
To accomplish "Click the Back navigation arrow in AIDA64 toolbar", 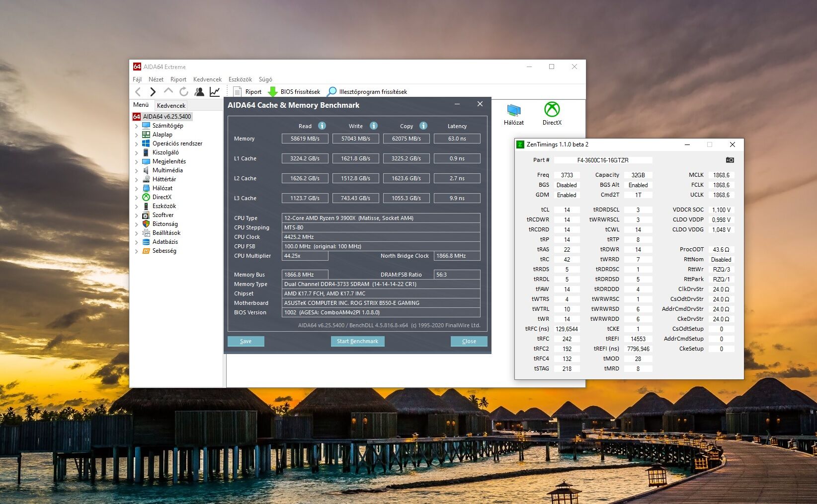I will pyautogui.click(x=138, y=91).
